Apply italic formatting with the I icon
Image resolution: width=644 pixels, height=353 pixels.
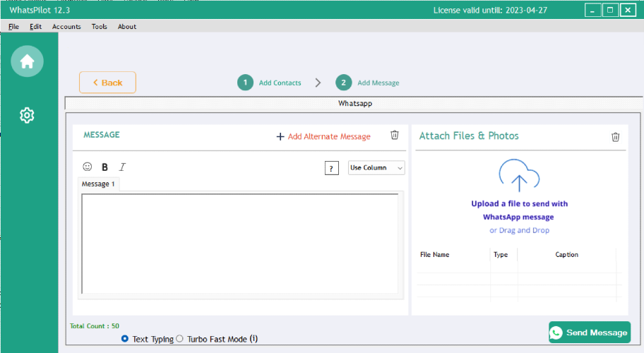122,167
